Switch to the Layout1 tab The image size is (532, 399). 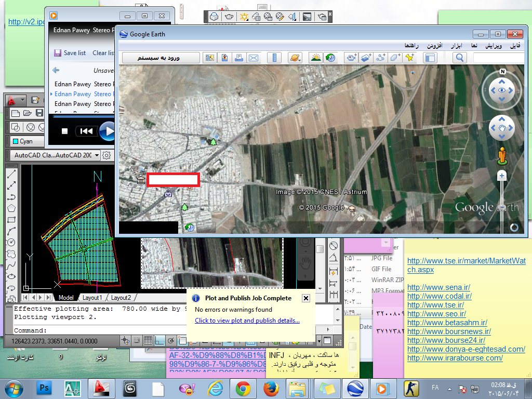(x=92, y=298)
